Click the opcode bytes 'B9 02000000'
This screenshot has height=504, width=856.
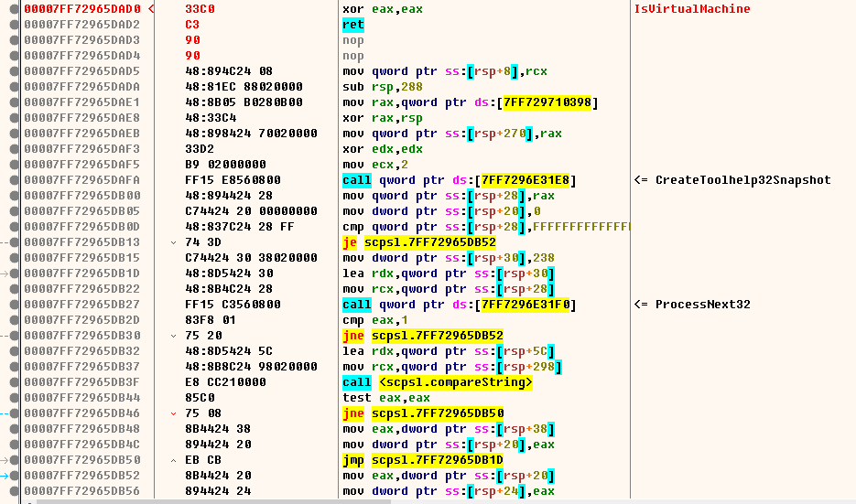(x=225, y=164)
